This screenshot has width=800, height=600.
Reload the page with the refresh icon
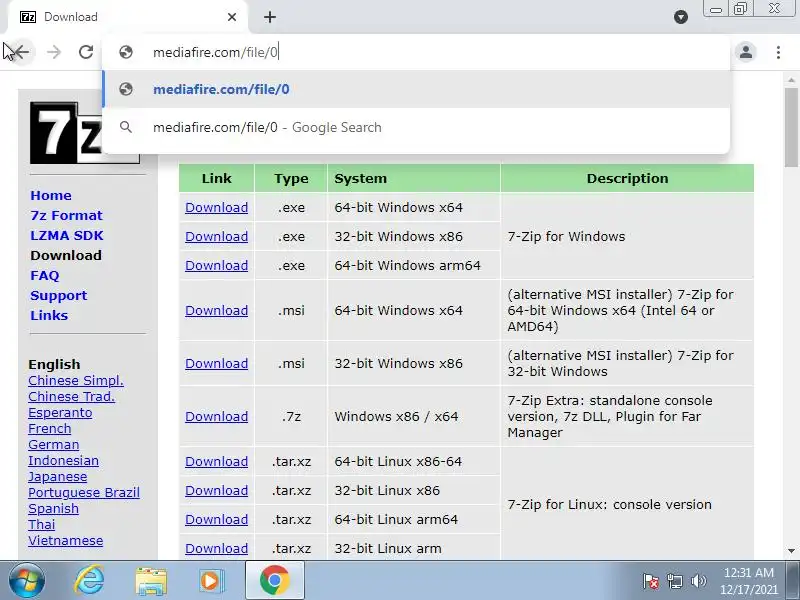coord(86,52)
